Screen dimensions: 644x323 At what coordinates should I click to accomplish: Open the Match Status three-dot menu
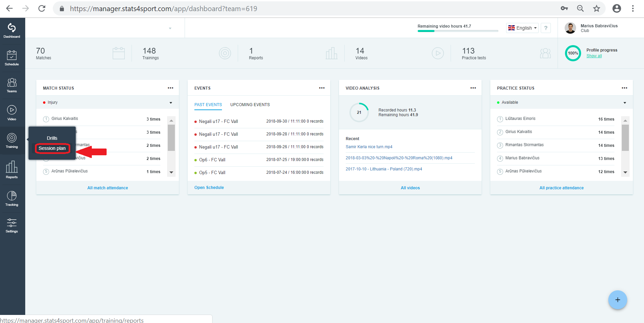[x=171, y=88]
